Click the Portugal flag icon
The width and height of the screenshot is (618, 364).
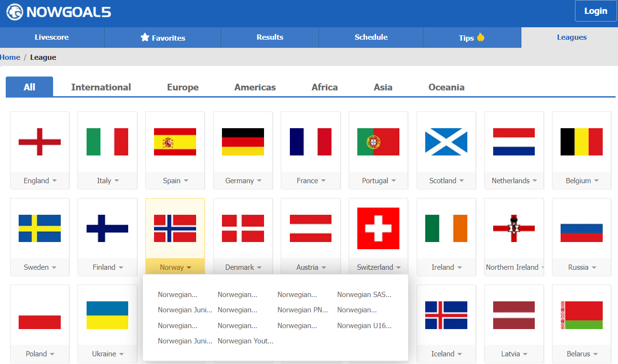click(x=378, y=142)
